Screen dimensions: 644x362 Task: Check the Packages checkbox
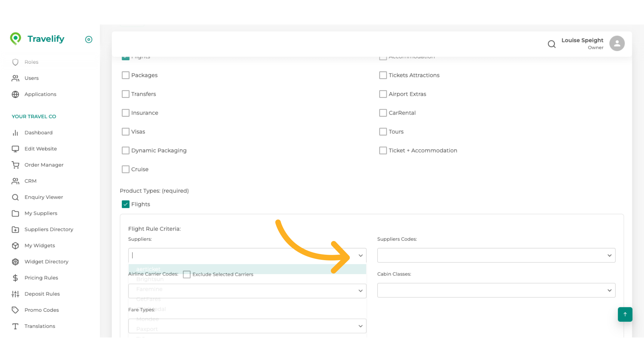125,75
